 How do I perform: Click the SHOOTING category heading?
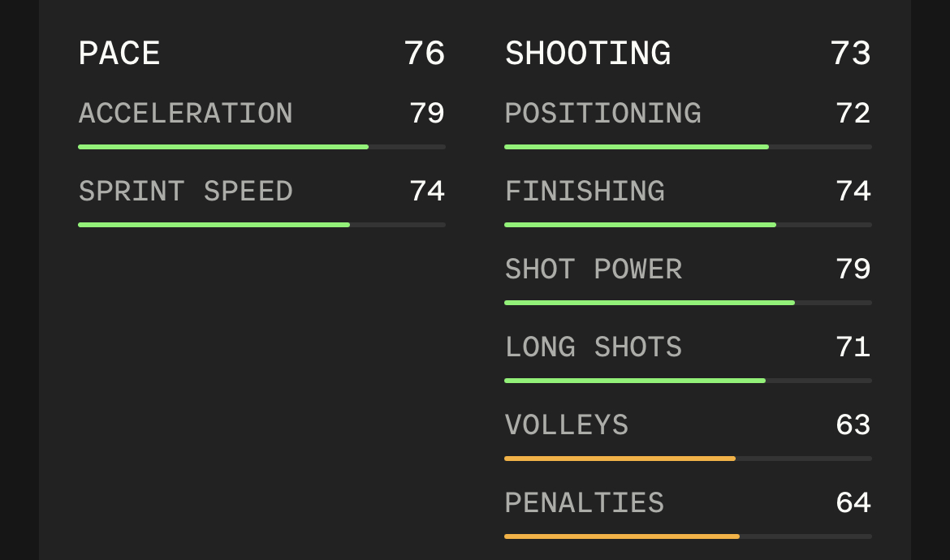588,54
